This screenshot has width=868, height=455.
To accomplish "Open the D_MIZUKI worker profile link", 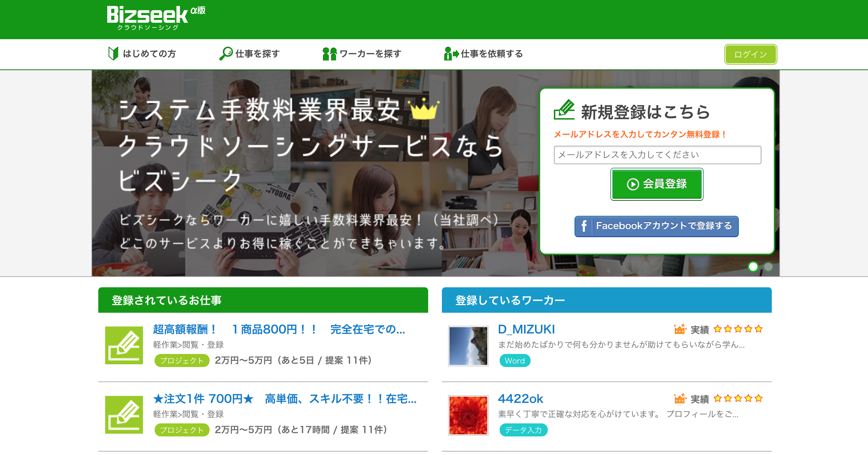I will pos(526,329).
